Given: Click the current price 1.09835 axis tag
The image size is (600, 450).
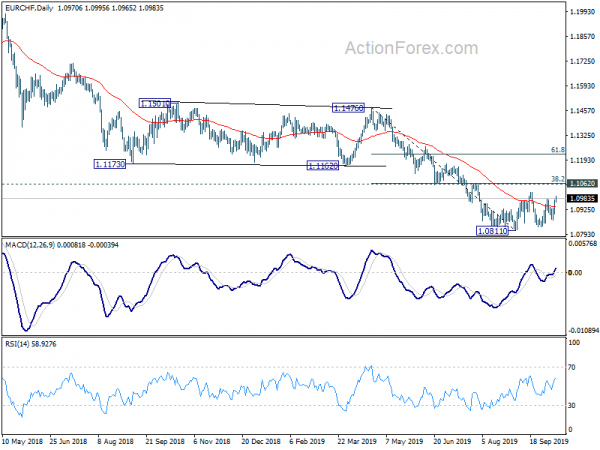Looking at the screenshot, I should 582,198.
